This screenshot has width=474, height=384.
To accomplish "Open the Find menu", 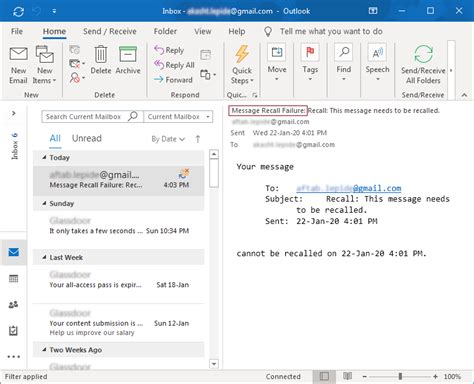I will (x=344, y=63).
